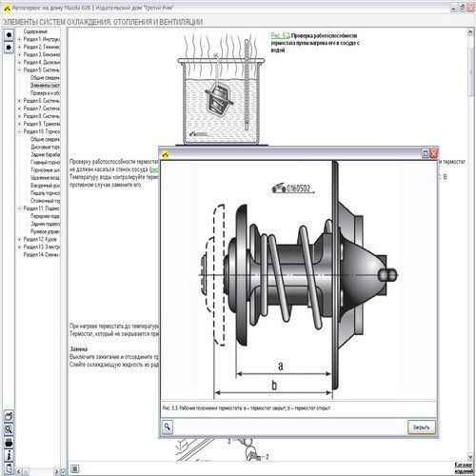This screenshot has height=476, width=476.
Task: Open the search magnifier in the left sidebar
Action: [9, 429]
